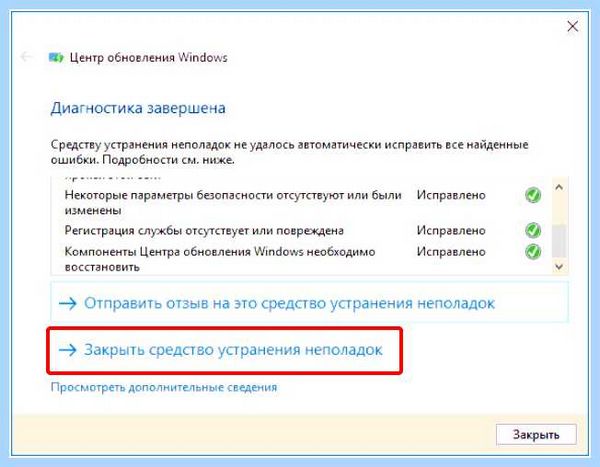Click the 'Диагностика завершена' heading
600x467 pixels.
138,108
